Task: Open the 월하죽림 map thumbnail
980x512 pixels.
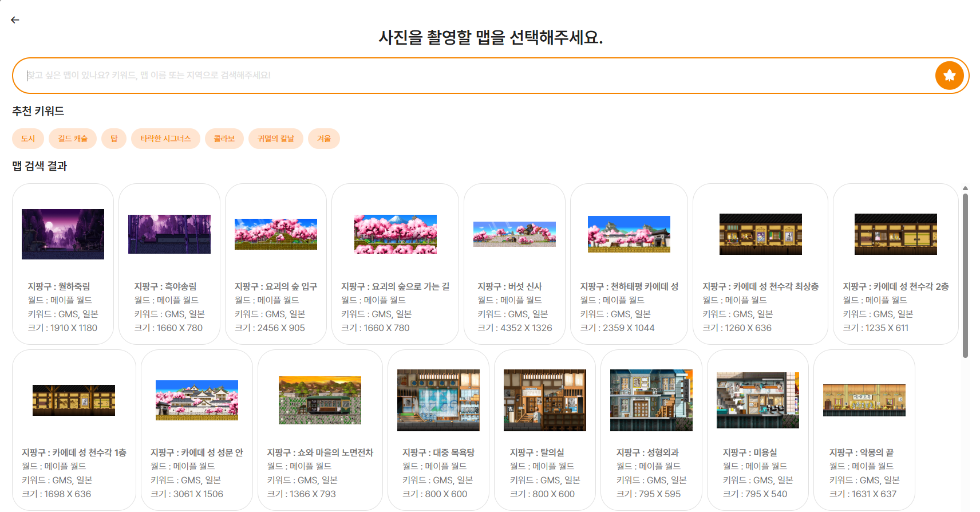Action: click(63, 234)
